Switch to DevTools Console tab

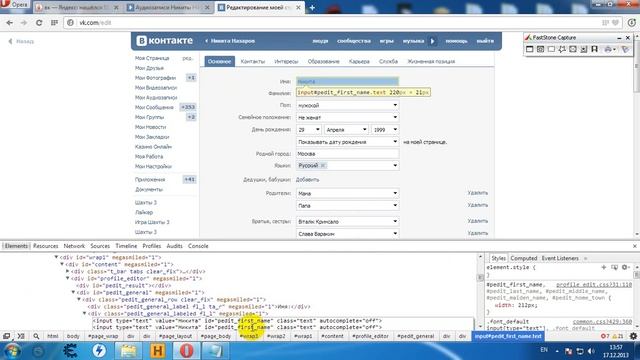point(198,246)
